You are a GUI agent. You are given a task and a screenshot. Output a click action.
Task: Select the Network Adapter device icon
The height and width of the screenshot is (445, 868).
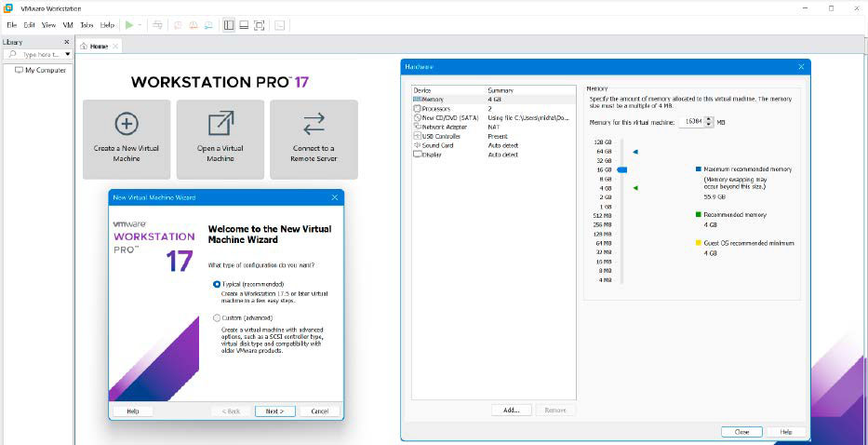418,127
